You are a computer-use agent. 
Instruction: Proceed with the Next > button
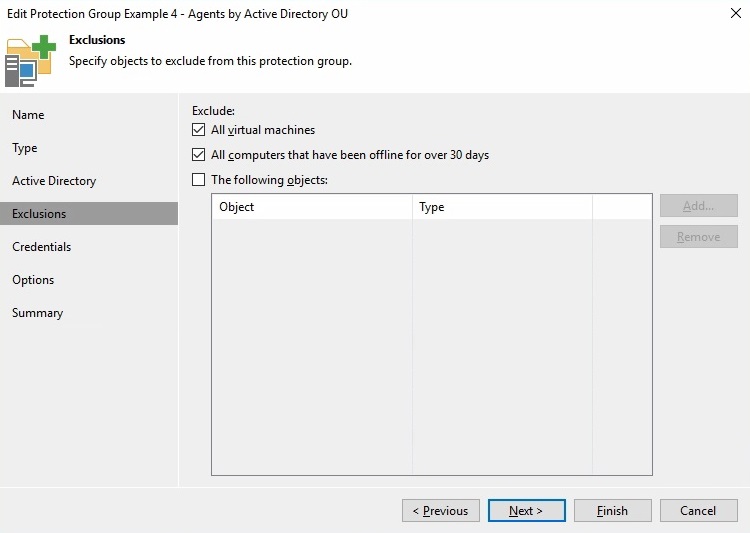point(526,511)
